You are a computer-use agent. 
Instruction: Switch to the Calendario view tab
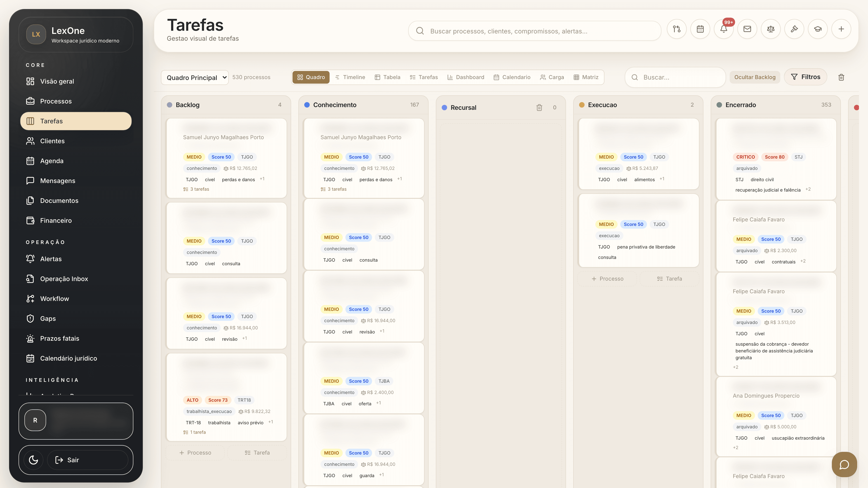click(512, 77)
